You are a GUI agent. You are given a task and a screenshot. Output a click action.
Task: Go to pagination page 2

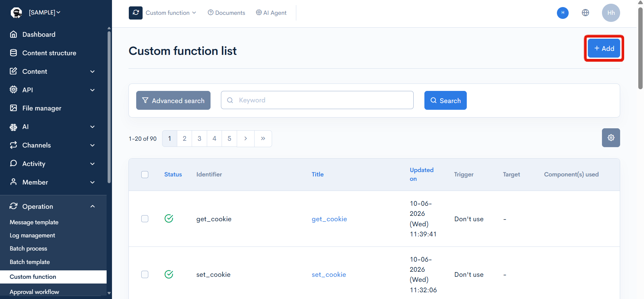click(x=185, y=138)
